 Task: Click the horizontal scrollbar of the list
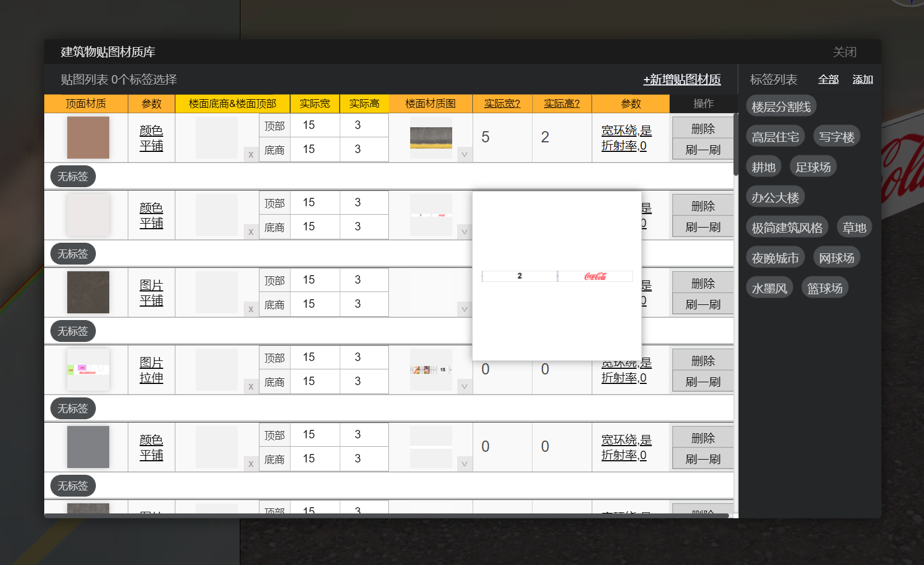pos(387,515)
